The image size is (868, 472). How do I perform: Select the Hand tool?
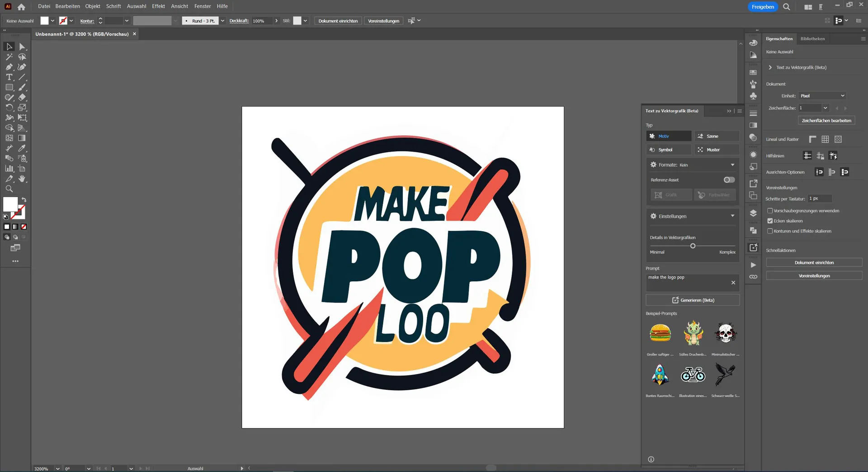(x=22, y=179)
